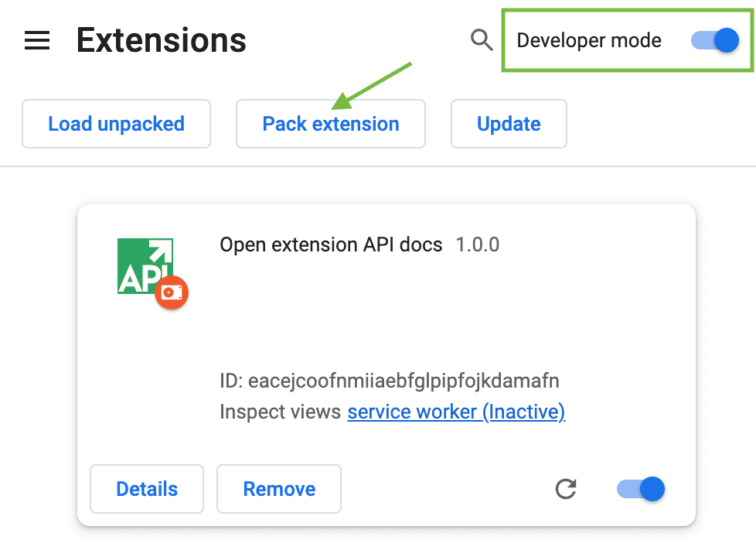
Task: Open Details for the API docs extension
Action: click(147, 489)
